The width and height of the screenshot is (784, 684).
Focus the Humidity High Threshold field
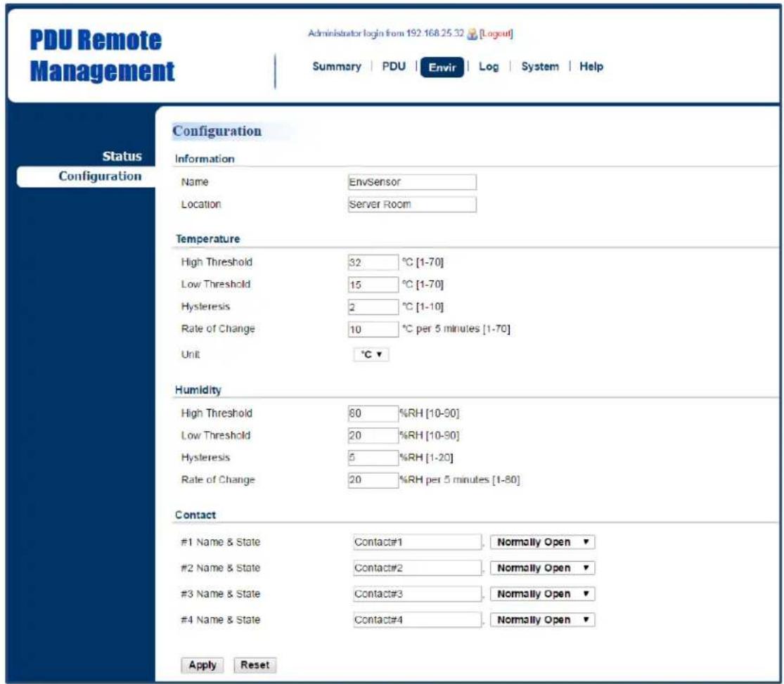point(373,413)
